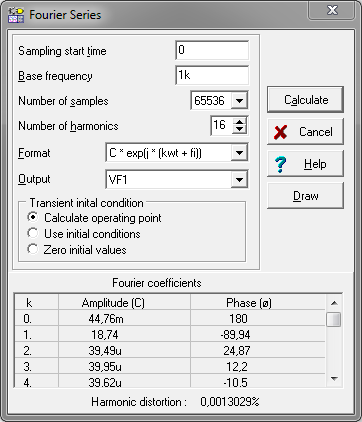
Task: Open the Number of samples dropdown
Action: [239, 100]
